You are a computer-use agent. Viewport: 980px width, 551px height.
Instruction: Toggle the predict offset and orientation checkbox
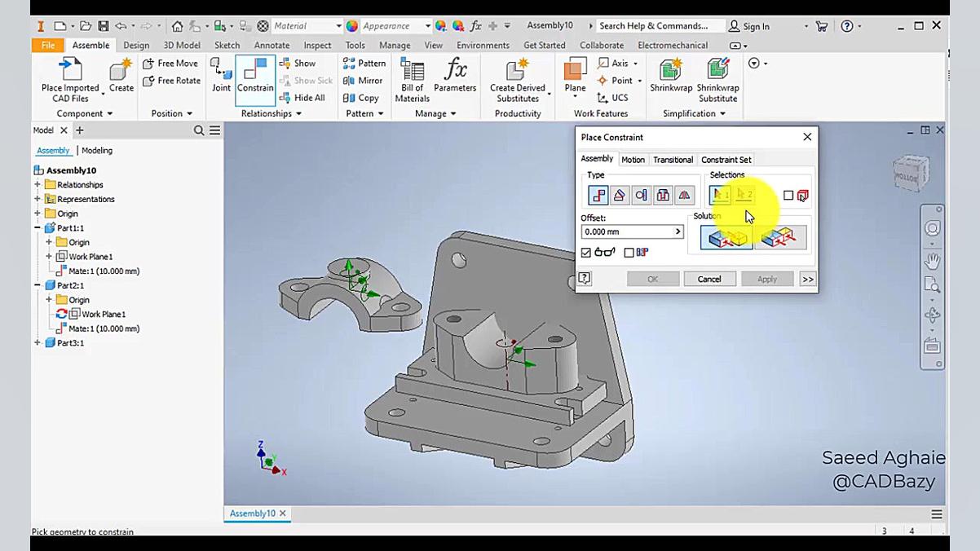(x=629, y=253)
